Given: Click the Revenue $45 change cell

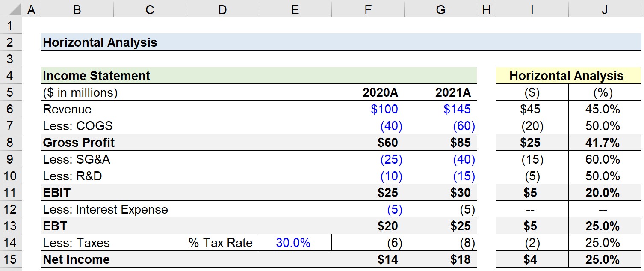Looking at the screenshot, I should 532,109.
